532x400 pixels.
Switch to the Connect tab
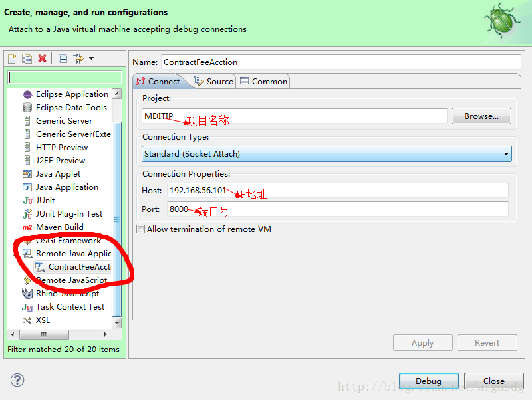tap(158, 81)
